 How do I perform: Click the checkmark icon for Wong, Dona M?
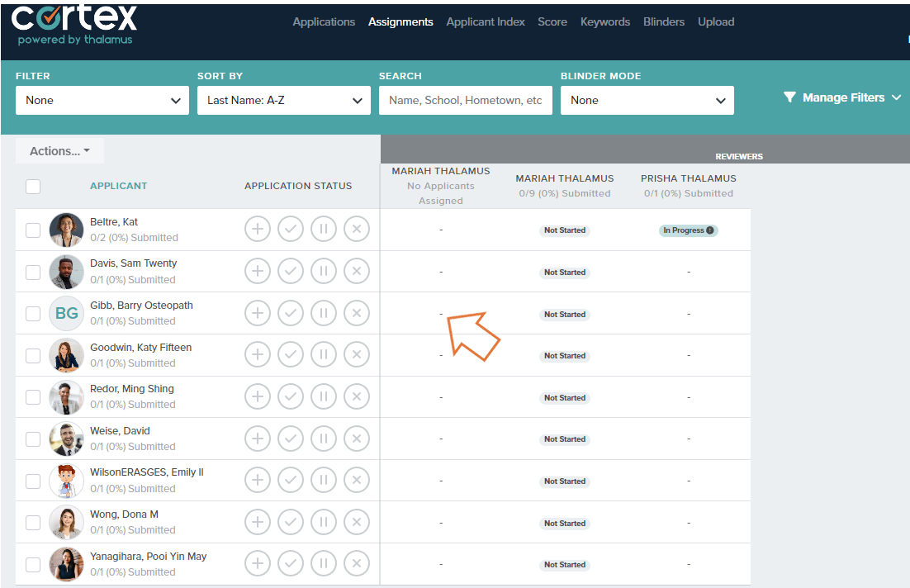click(x=290, y=521)
